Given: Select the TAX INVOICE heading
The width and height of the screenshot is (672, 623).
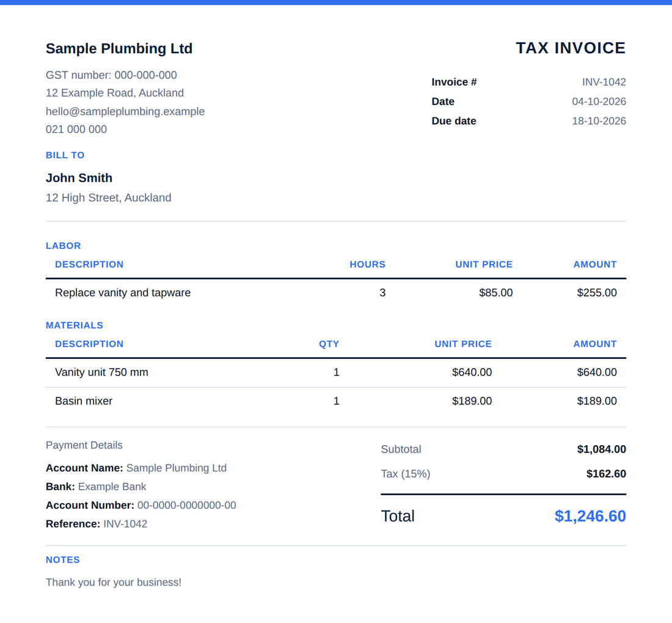Looking at the screenshot, I should point(571,48).
